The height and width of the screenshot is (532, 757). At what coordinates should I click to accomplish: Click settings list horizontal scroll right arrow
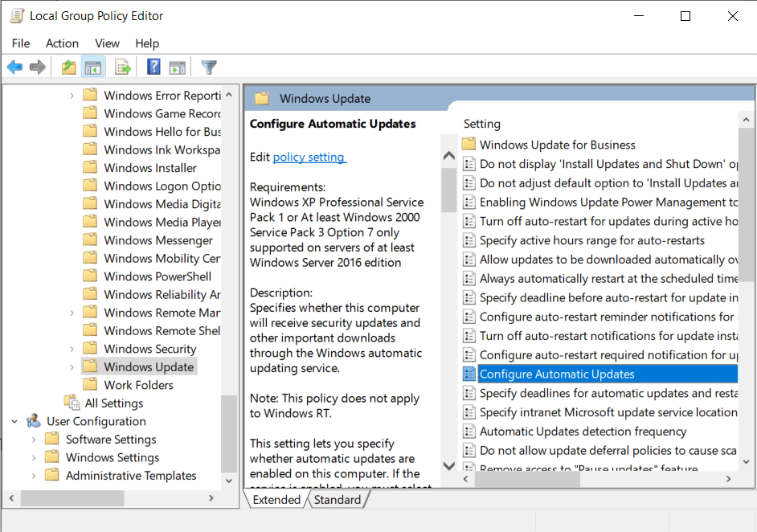click(729, 479)
